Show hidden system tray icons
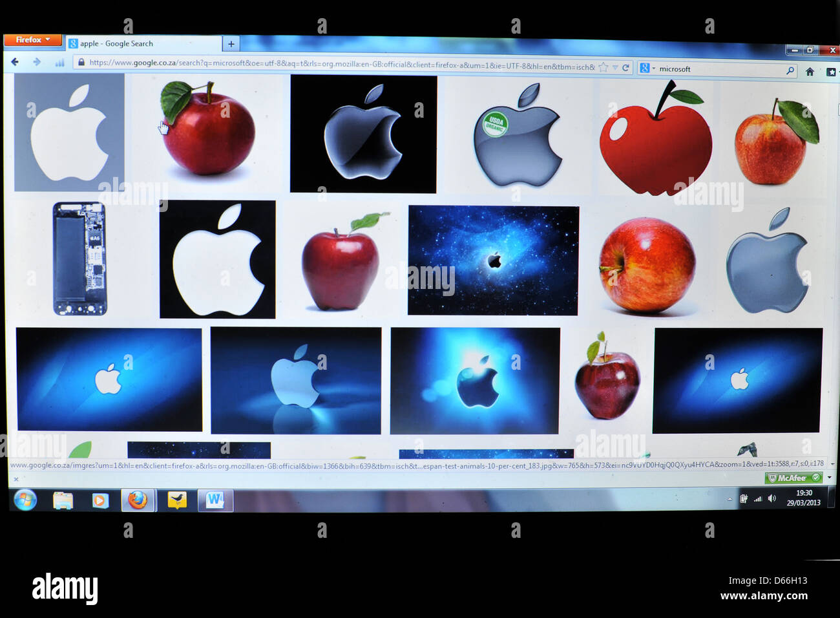Screen dimensions: 840x618 (730, 499)
